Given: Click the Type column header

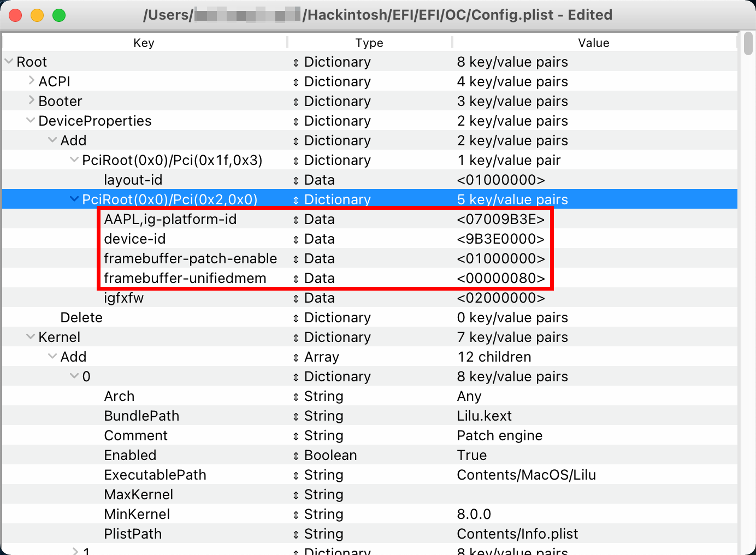Looking at the screenshot, I should click(x=369, y=43).
